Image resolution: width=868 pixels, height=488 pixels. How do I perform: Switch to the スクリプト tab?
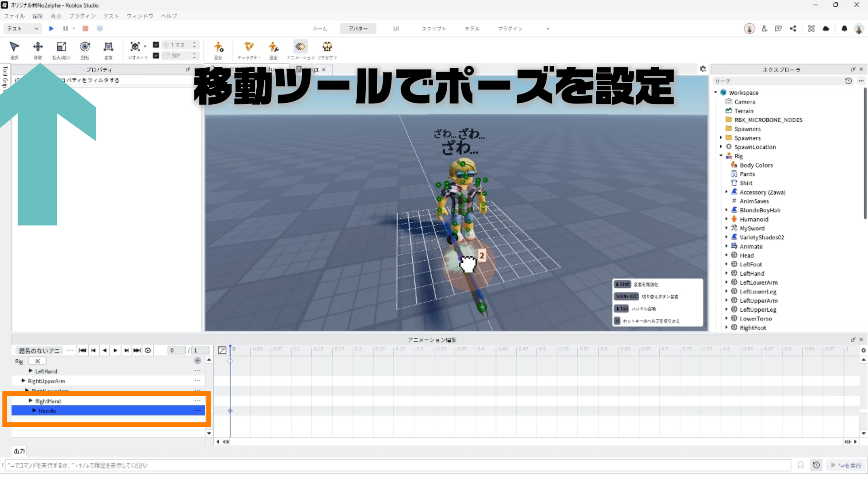tap(434, 28)
